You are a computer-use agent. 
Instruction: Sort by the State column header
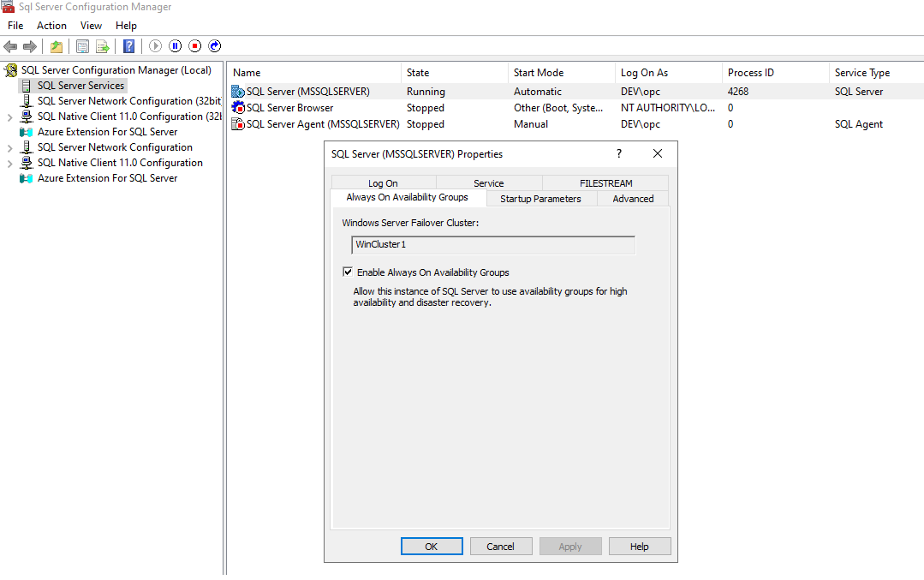point(455,73)
